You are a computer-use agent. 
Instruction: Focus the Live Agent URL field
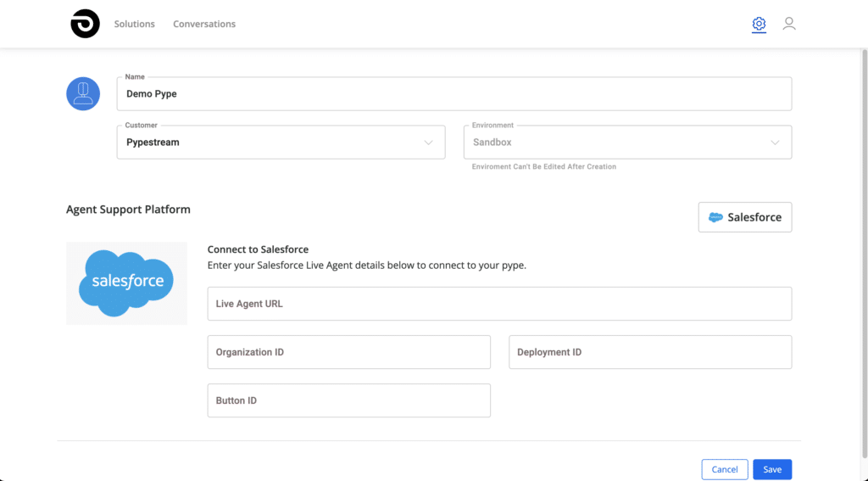tap(499, 304)
